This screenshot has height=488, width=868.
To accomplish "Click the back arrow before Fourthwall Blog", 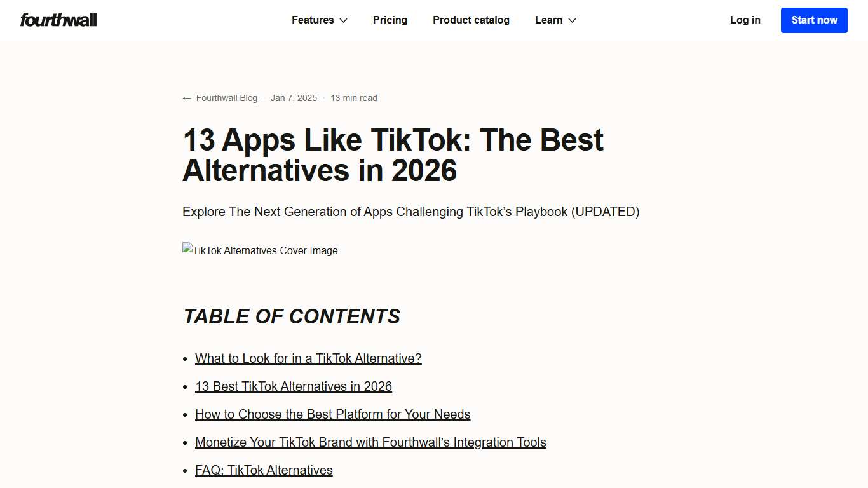I will click(x=186, y=98).
